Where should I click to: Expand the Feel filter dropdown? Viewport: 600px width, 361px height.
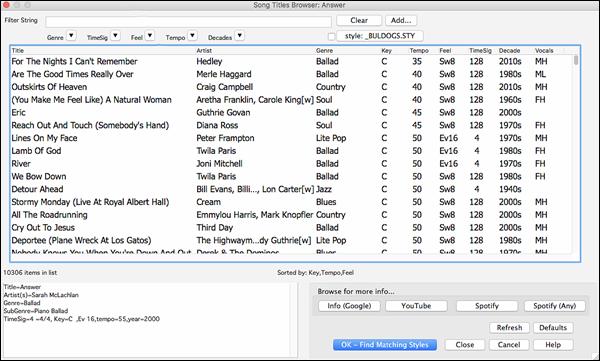[x=150, y=36]
